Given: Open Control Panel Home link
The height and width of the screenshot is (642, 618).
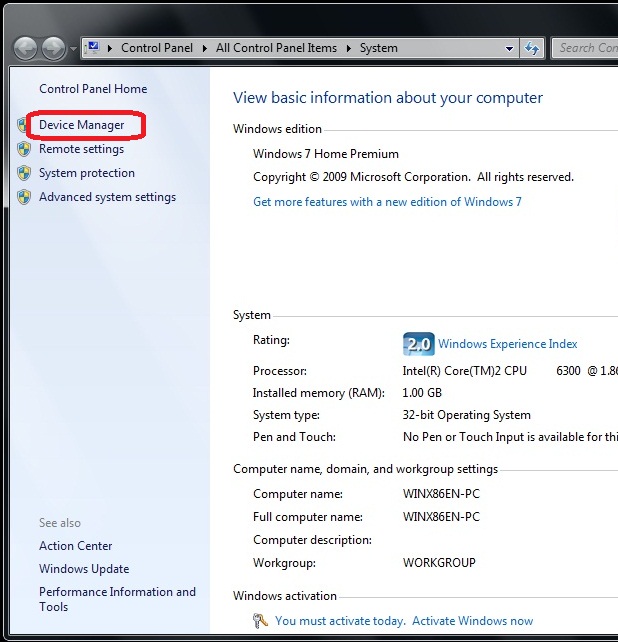Looking at the screenshot, I should coord(93,89).
